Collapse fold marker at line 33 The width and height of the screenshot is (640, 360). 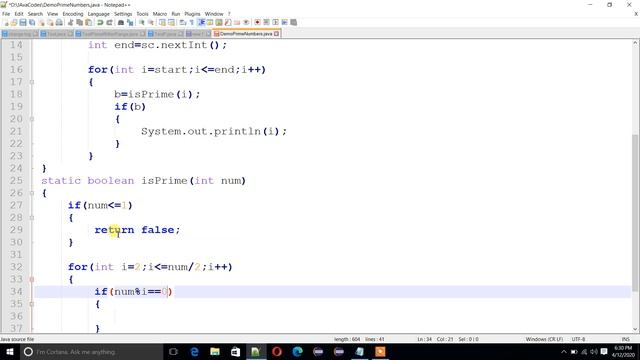point(32,279)
